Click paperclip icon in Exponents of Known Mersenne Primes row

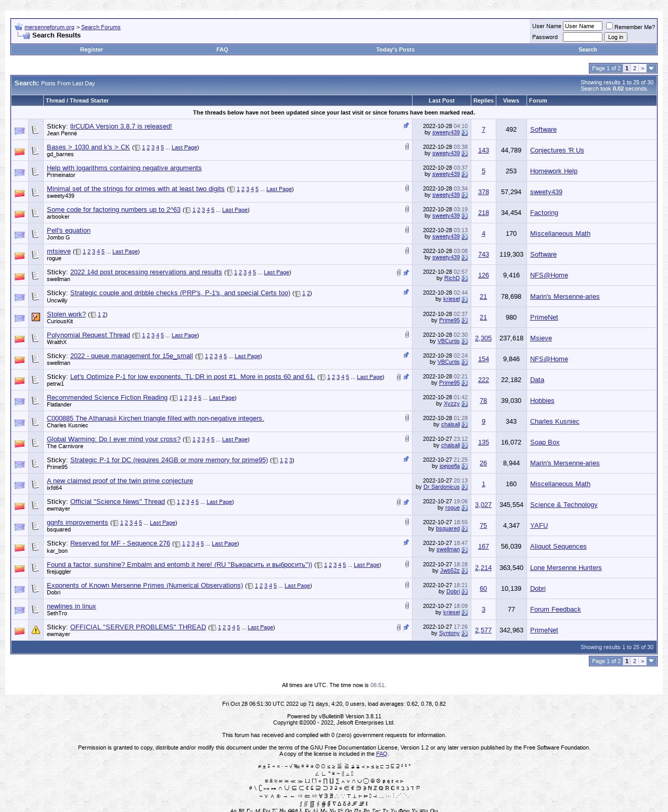[407, 585]
